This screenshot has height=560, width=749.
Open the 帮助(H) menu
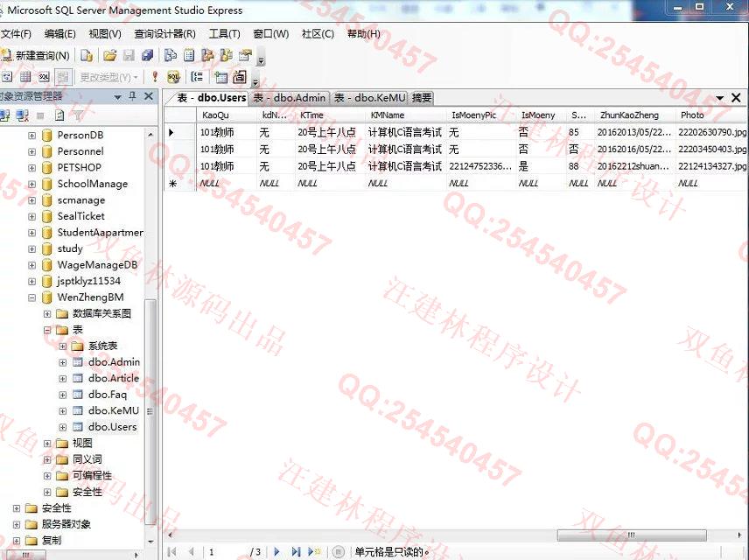tap(363, 34)
